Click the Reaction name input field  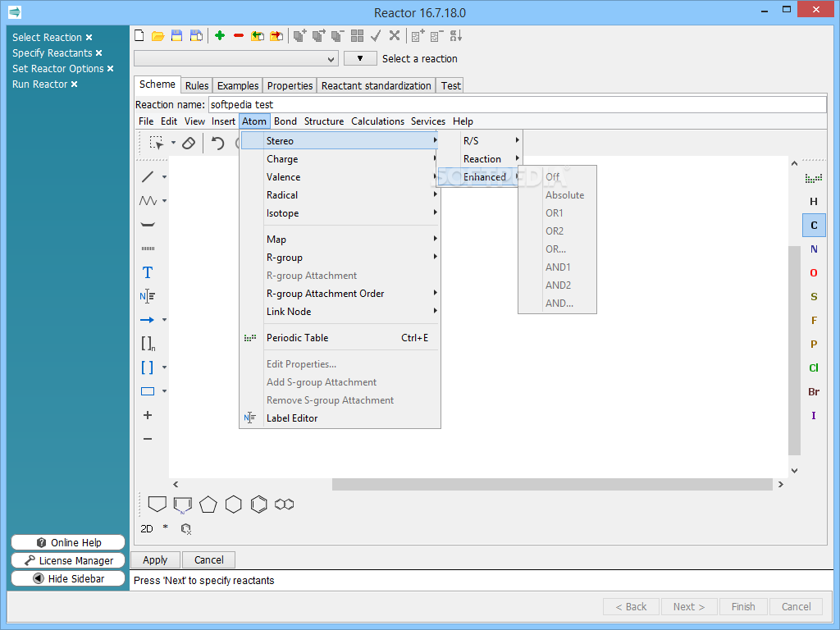pyautogui.click(x=517, y=104)
